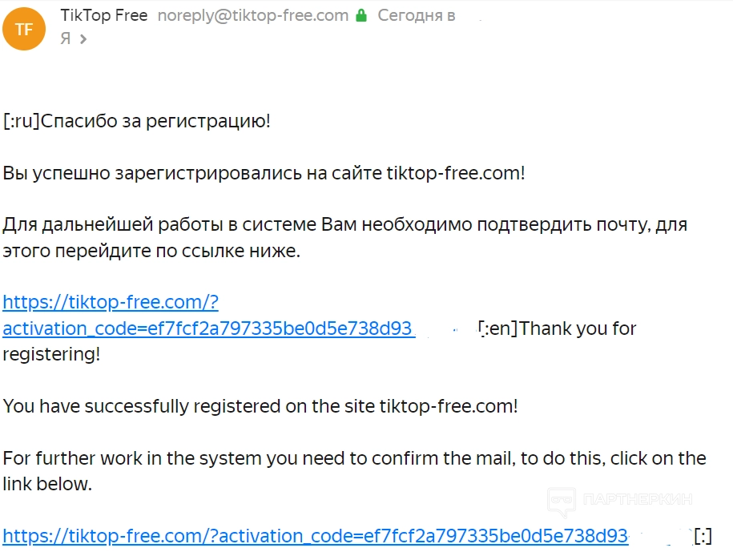Click the "[:ru]Спасибо за регистрацию!" line
The height and width of the screenshot is (560, 733).
[137, 122]
